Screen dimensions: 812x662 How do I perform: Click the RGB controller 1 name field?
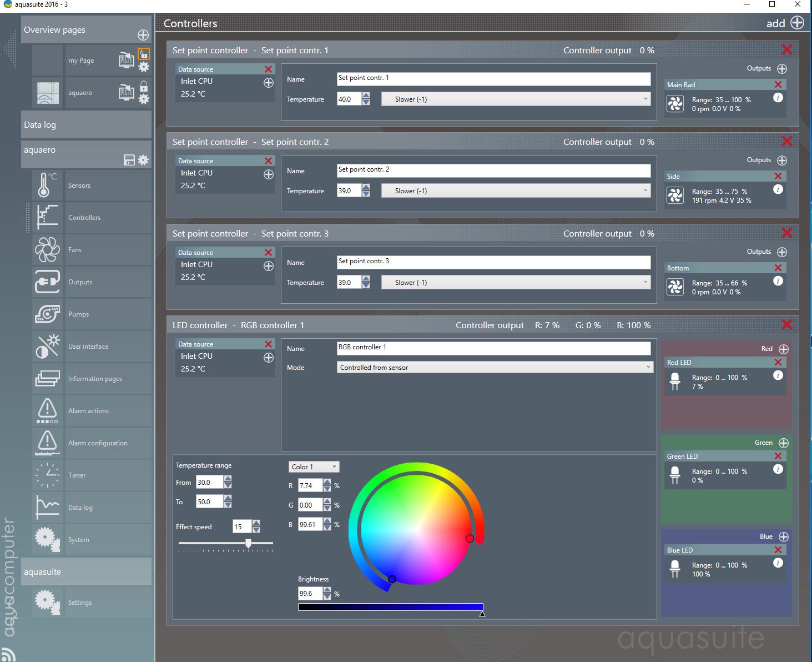[493, 348]
